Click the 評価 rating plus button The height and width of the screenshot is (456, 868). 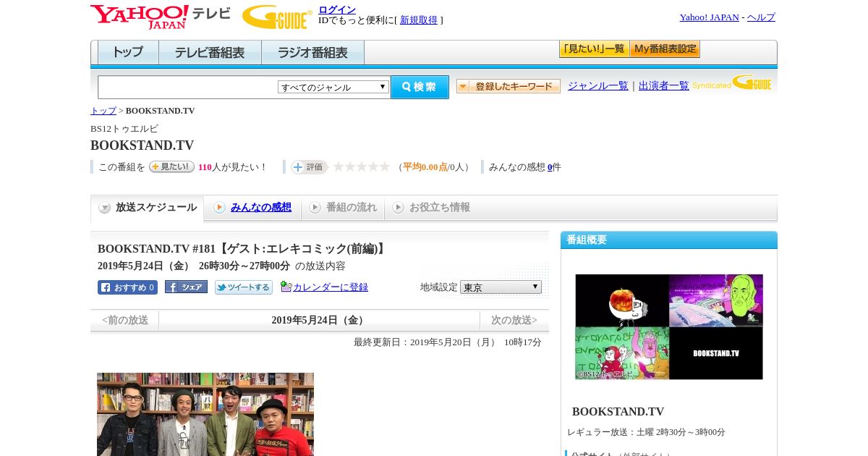tap(310, 167)
